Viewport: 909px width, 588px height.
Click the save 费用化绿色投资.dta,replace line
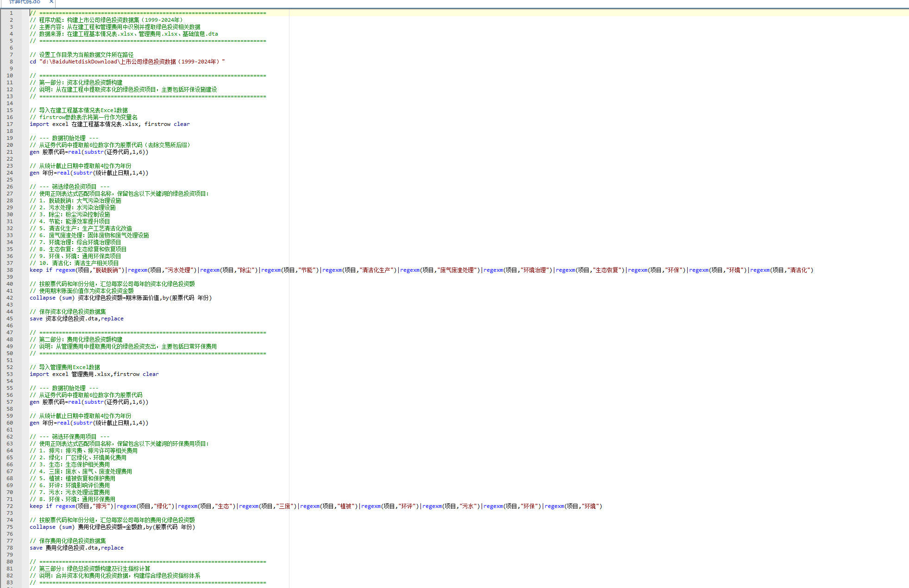click(76, 548)
